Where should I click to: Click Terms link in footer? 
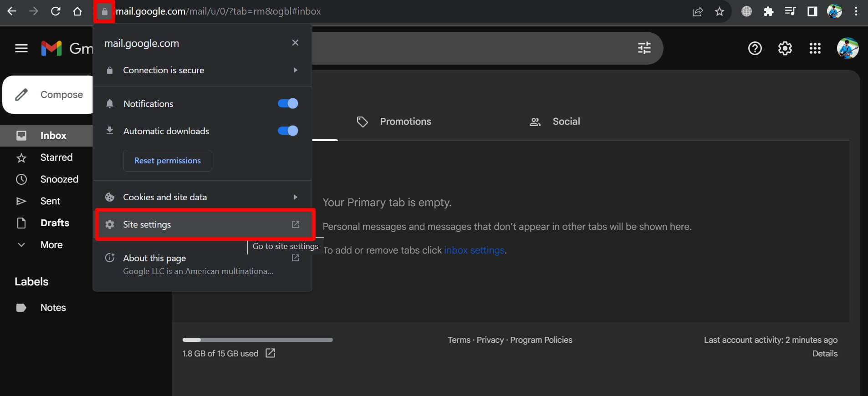[x=459, y=340]
